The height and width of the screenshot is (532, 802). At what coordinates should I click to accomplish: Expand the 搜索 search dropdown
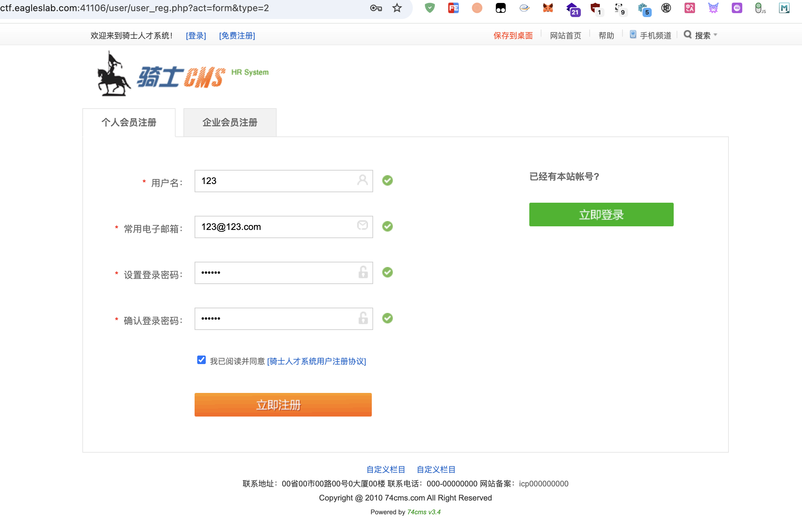click(x=702, y=35)
